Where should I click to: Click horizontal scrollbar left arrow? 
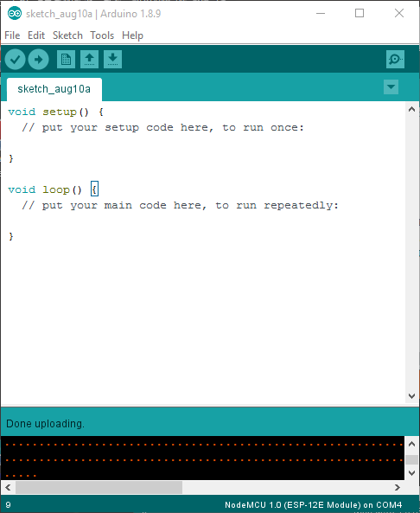click(8, 488)
